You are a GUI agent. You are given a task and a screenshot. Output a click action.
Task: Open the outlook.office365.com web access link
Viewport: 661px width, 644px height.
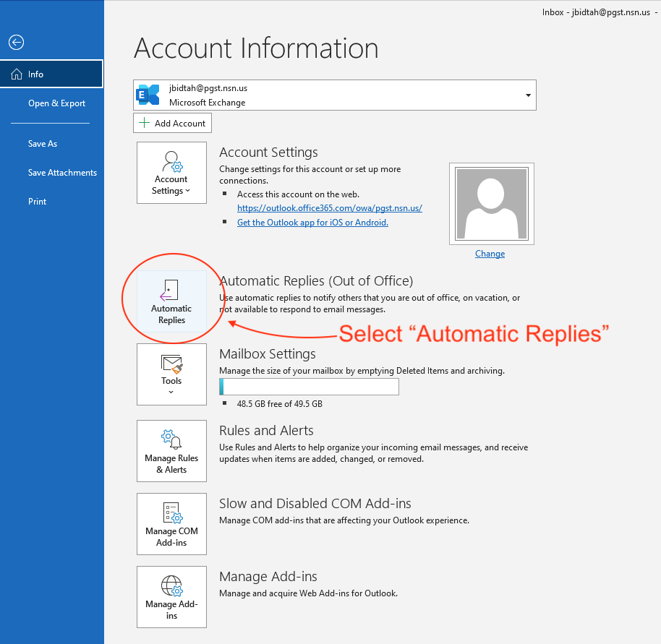pos(330,208)
